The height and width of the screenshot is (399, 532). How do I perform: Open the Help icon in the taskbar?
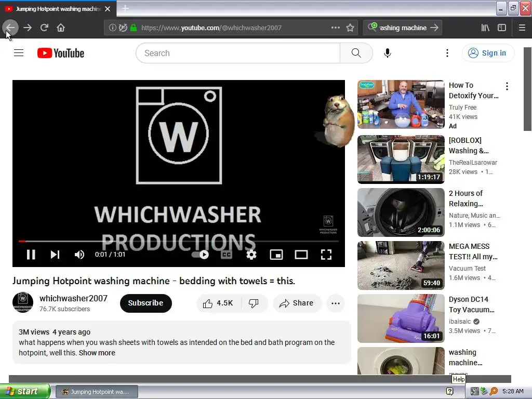point(449,392)
